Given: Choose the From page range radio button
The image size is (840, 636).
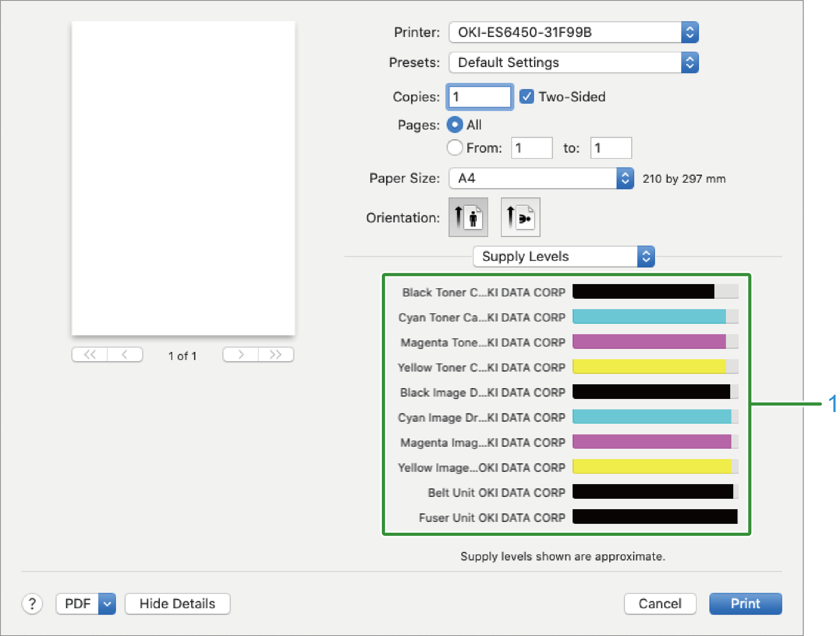Looking at the screenshot, I should click(x=455, y=148).
